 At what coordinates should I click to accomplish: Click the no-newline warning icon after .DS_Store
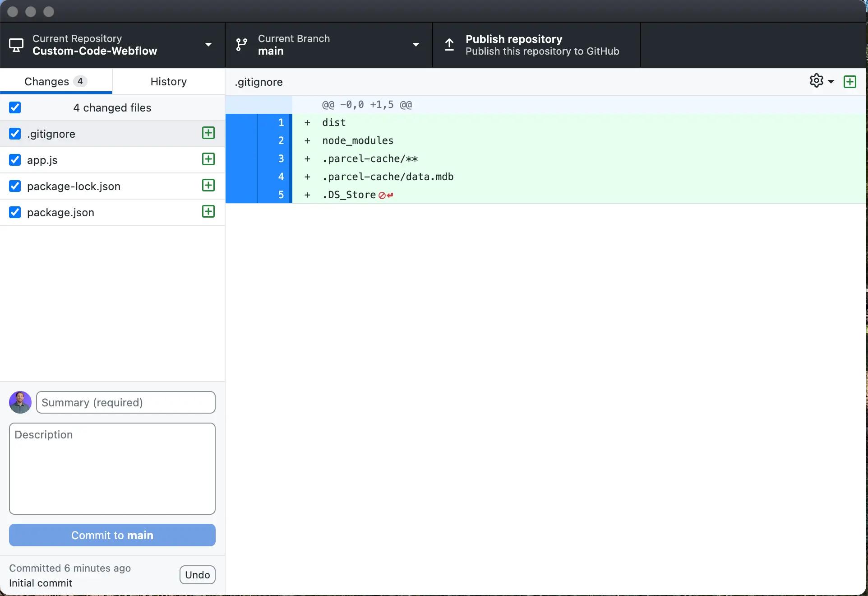tap(386, 195)
